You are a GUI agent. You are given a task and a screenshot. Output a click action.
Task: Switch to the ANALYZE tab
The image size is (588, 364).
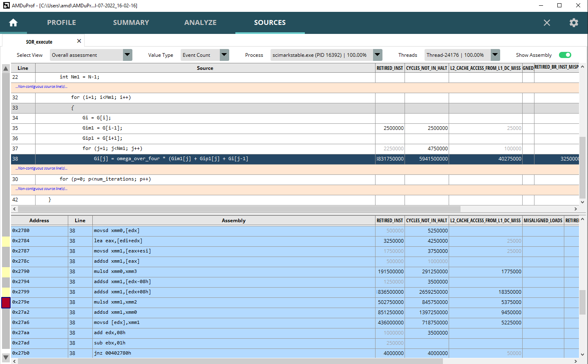[200, 22]
